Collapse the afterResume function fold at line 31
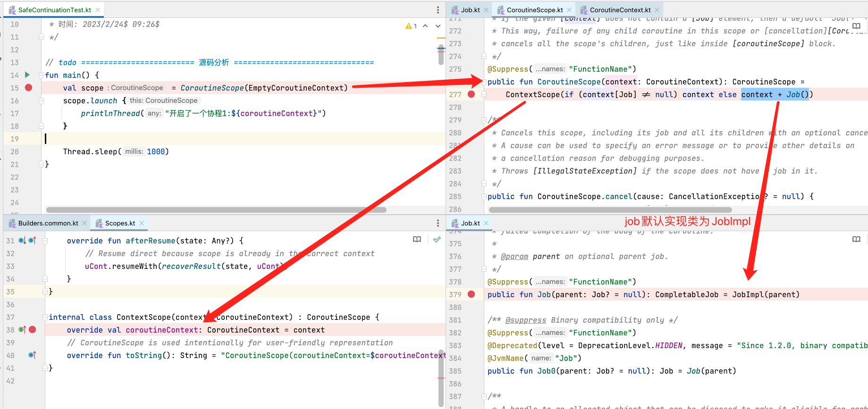This screenshot has height=409, width=868. [45, 241]
